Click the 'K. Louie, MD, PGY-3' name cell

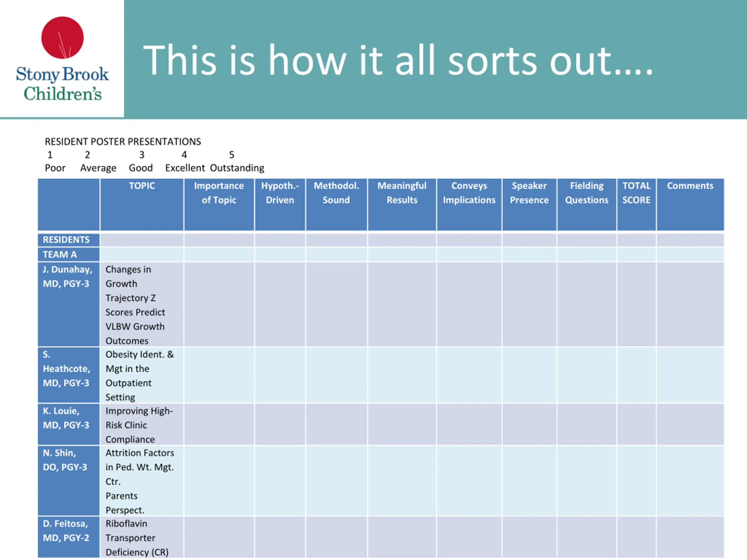point(69,424)
